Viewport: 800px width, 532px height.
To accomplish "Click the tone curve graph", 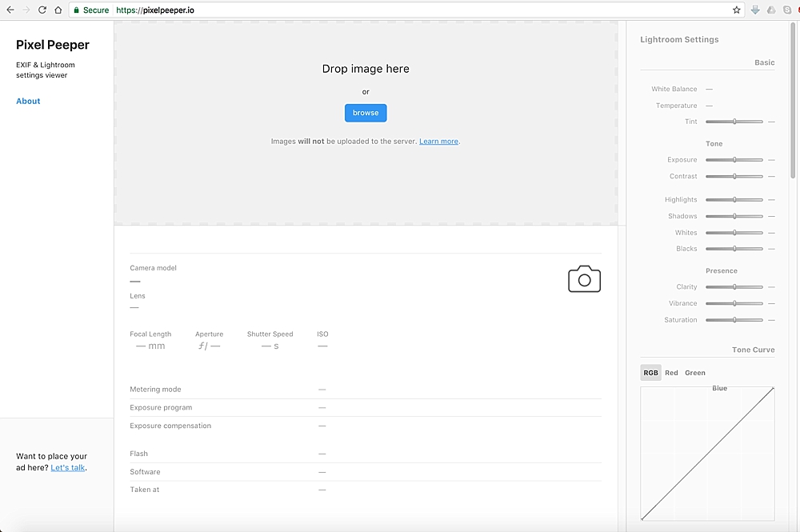I will click(707, 454).
